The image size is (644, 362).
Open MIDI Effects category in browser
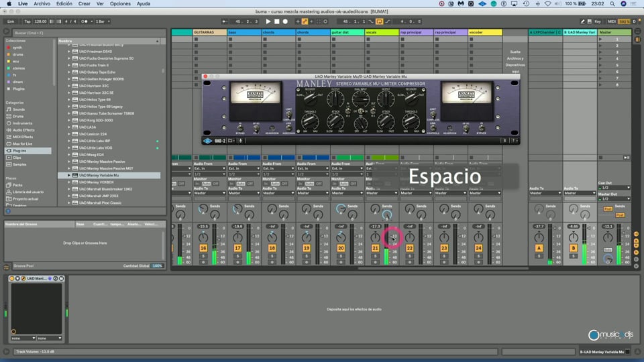(23, 137)
